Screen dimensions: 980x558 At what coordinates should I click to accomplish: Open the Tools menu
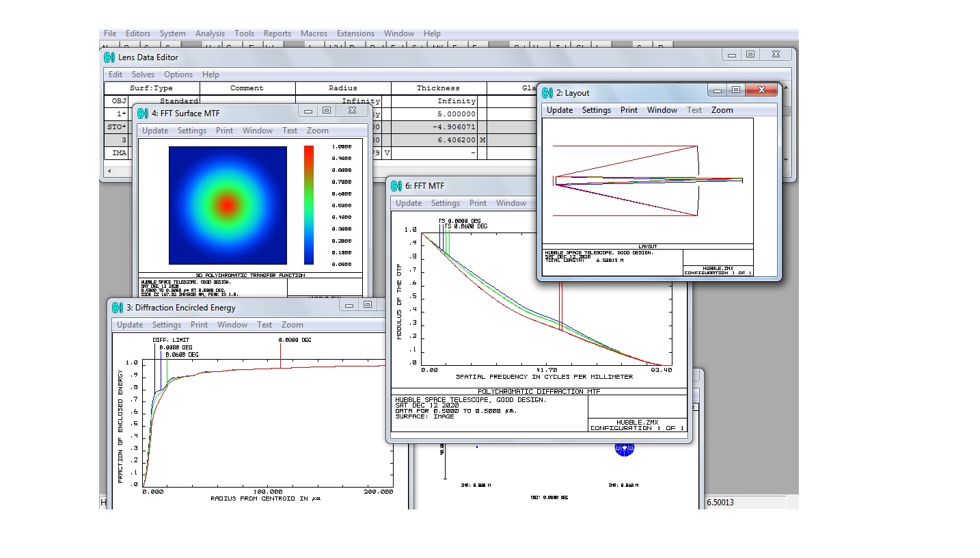point(244,34)
